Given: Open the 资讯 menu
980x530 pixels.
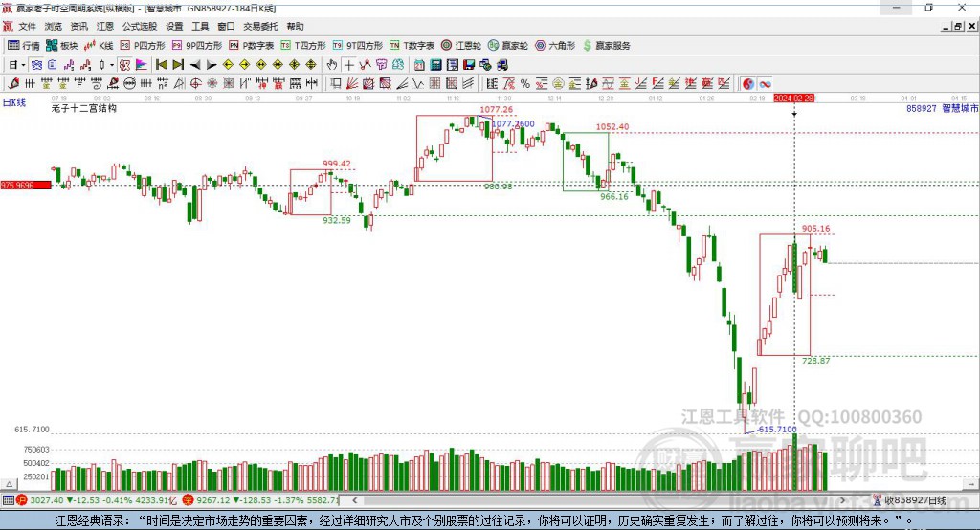Looking at the screenshot, I should [78, 26].
